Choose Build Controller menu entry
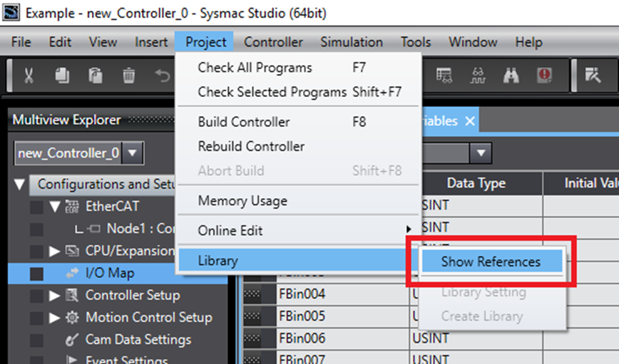The image size is (619, 364). (244, 122)
